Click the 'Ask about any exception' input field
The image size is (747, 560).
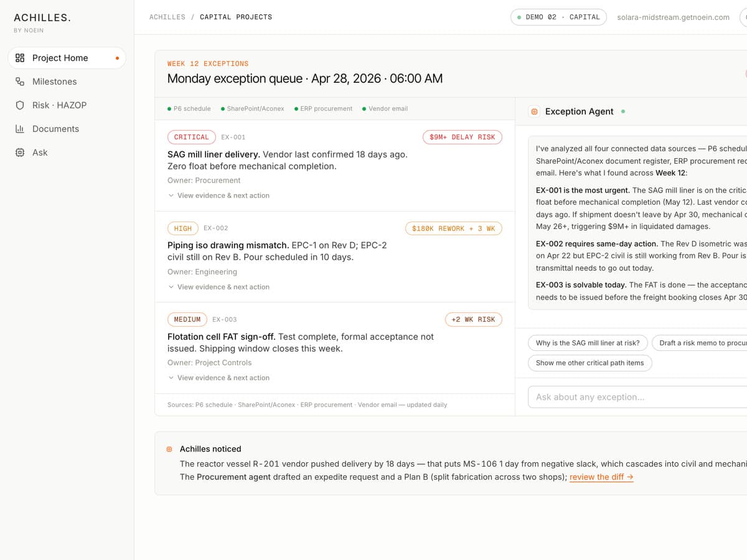pos(637,397)
